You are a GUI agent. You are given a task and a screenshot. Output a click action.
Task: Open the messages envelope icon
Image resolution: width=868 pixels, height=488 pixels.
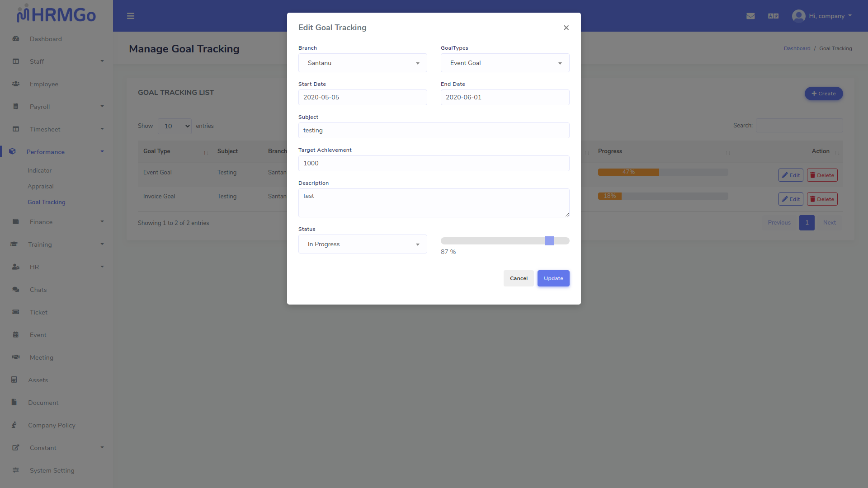click(x=750, y=16)
